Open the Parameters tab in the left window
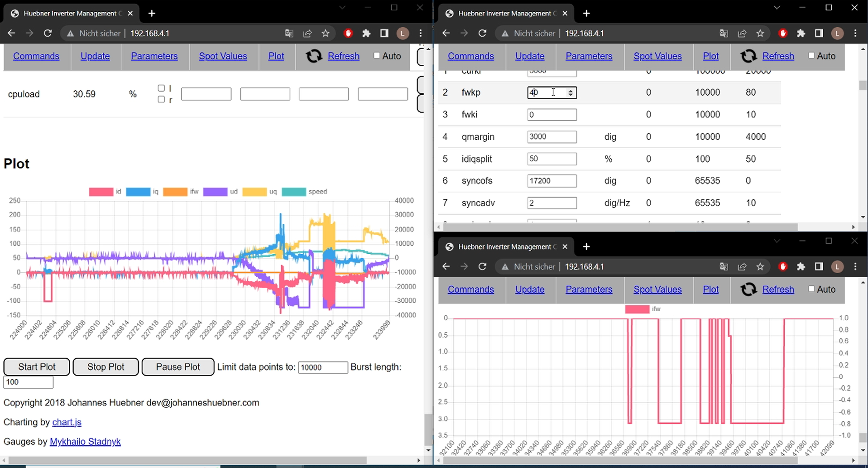The height and width of the screenshot is (468, 868). [x=154, y=56]
